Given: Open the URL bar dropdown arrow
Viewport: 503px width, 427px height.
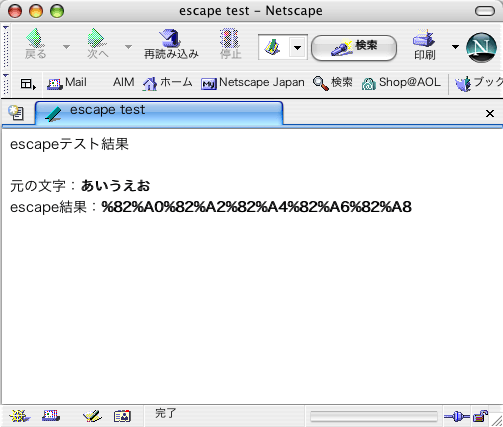Looking at the screenshot, I should pyautogui.click(x=297, y=48).
